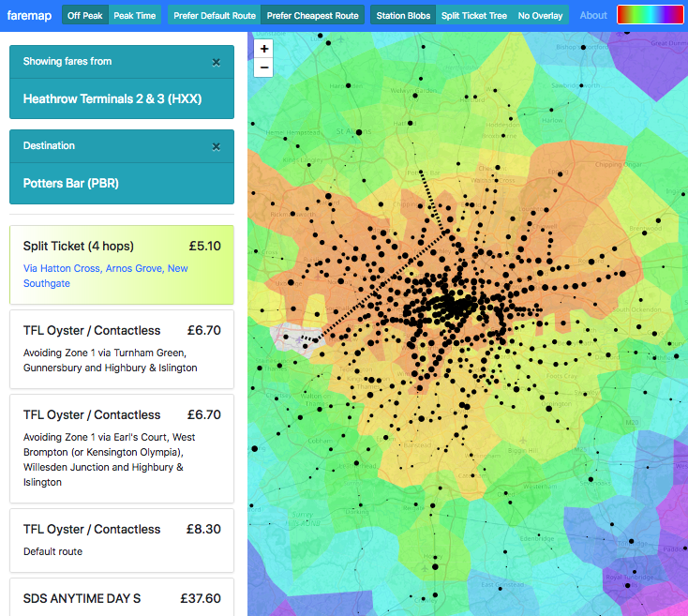
Task: Open the Split Ticket (4 hops) £5.10 card
Action: (122, 264)
